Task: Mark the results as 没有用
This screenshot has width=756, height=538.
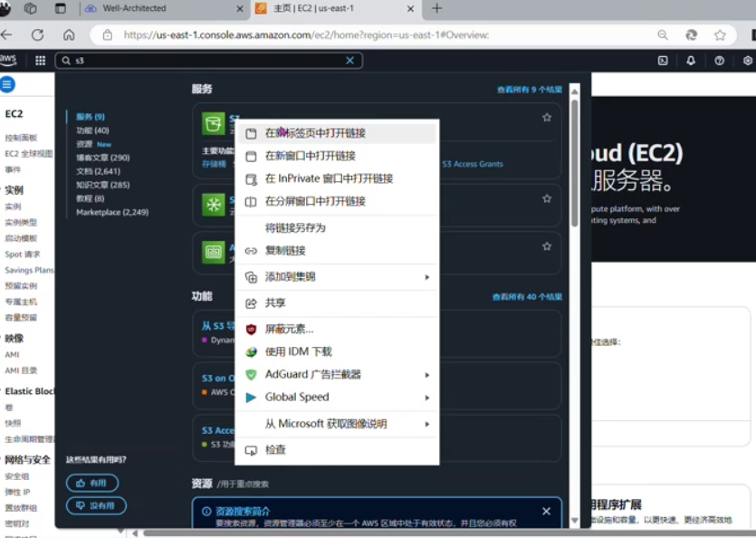Action: coord(97,505)
